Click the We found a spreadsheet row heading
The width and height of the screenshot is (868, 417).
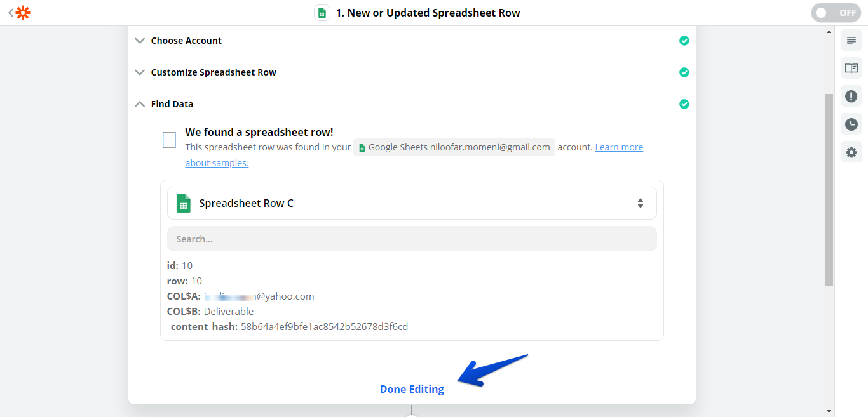click(x=259, y=132)
